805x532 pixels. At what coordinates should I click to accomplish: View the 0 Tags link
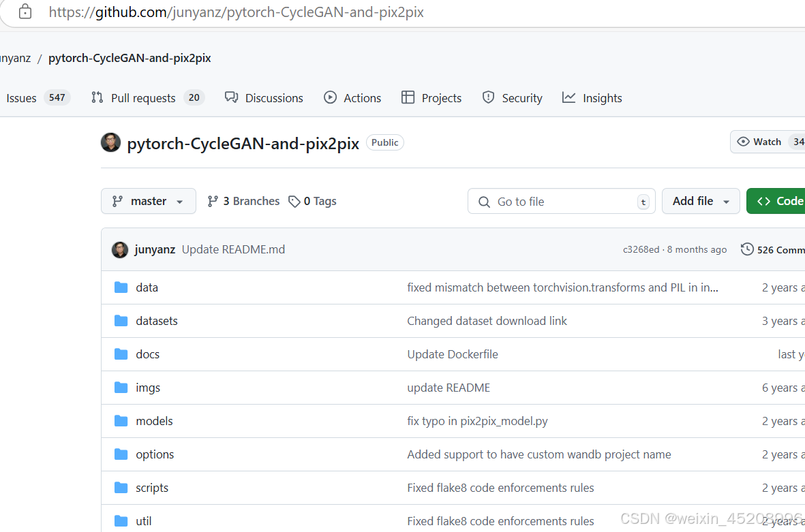[x=312, y=201]
